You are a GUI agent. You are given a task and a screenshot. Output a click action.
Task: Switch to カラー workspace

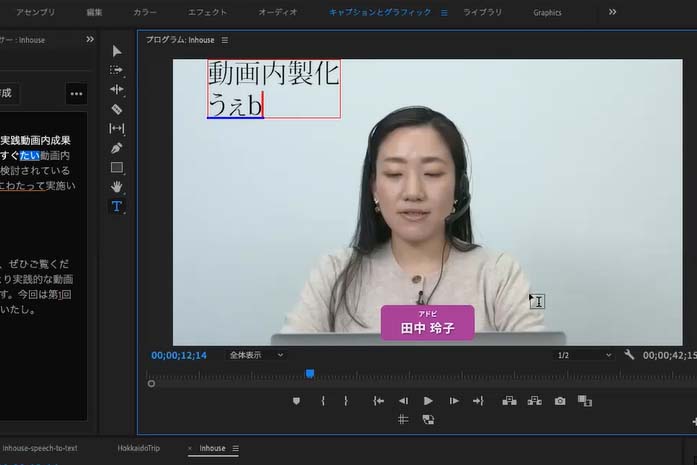pos(145,12)
